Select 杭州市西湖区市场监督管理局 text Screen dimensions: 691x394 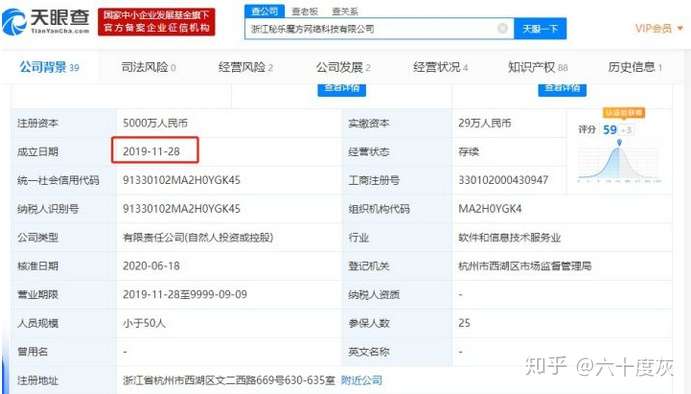click(x=525, y=266)
